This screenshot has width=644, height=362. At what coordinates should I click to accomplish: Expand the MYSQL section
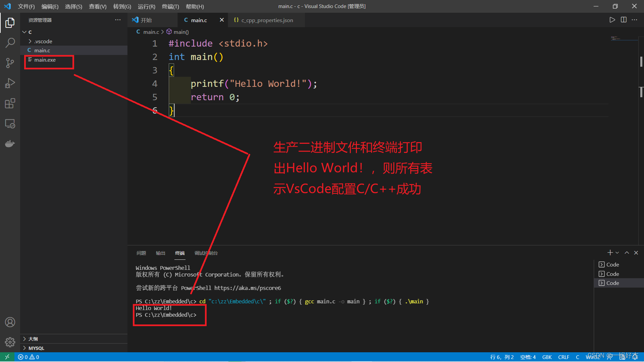[x=74, y=348]
